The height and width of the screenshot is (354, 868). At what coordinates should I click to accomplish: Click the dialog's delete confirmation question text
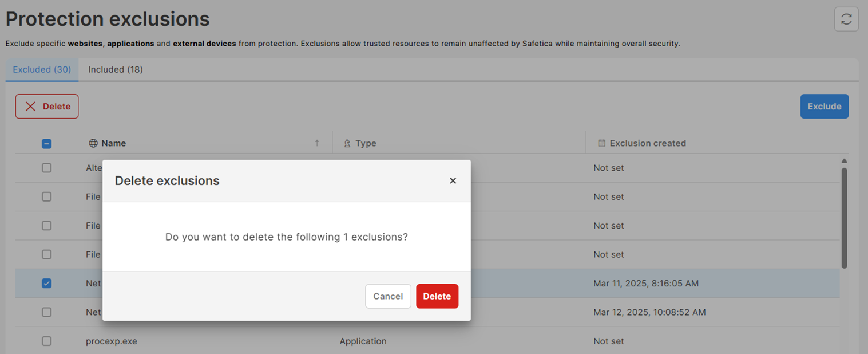point(287,237)
